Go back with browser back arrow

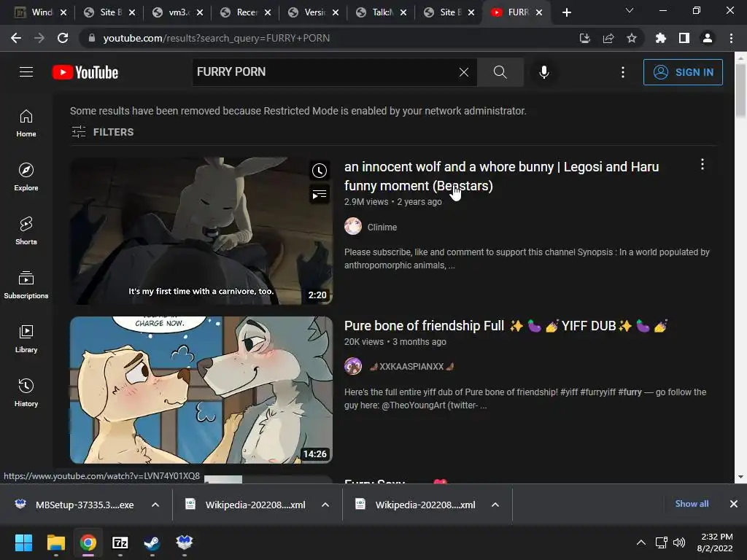(16, 38)
